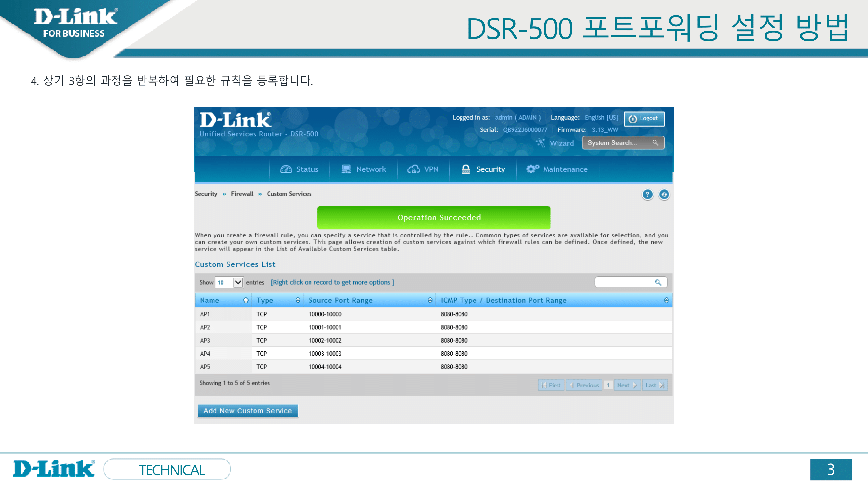Click Custom Services breadcrumb
The height and width of the screenshot is (488, 868).
click(289, 194)
